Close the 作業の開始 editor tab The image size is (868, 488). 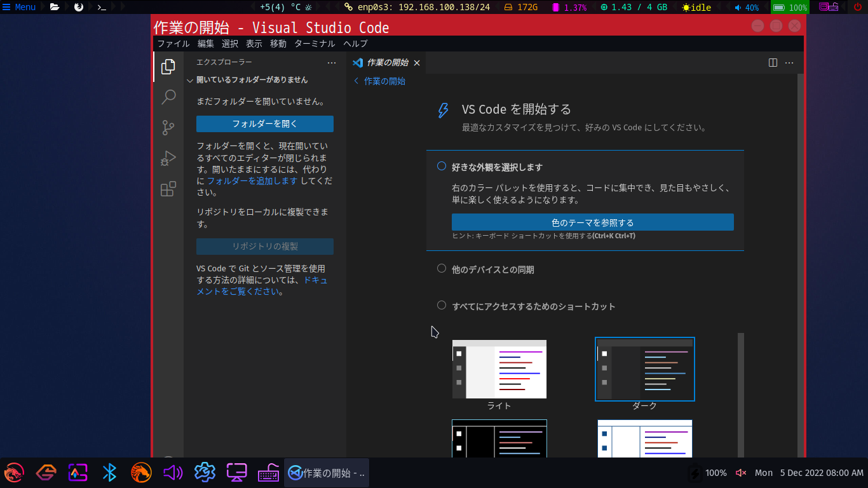417,63
